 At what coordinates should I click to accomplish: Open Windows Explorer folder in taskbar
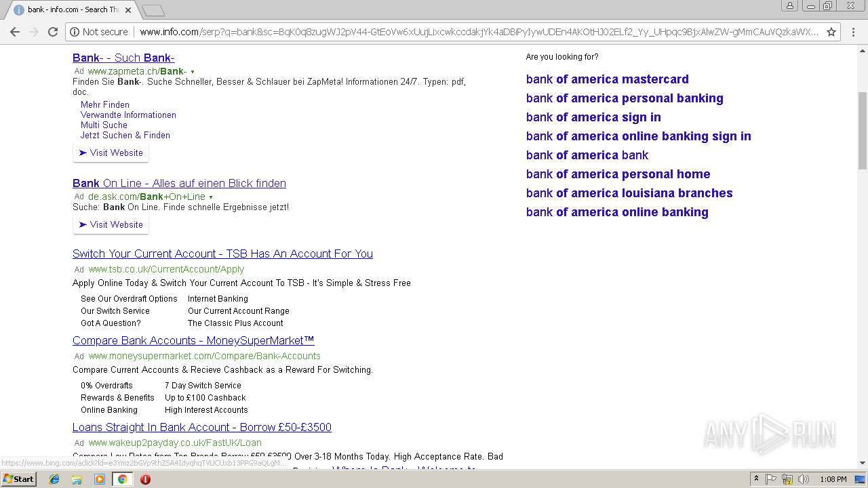click(x=77, y=479)
